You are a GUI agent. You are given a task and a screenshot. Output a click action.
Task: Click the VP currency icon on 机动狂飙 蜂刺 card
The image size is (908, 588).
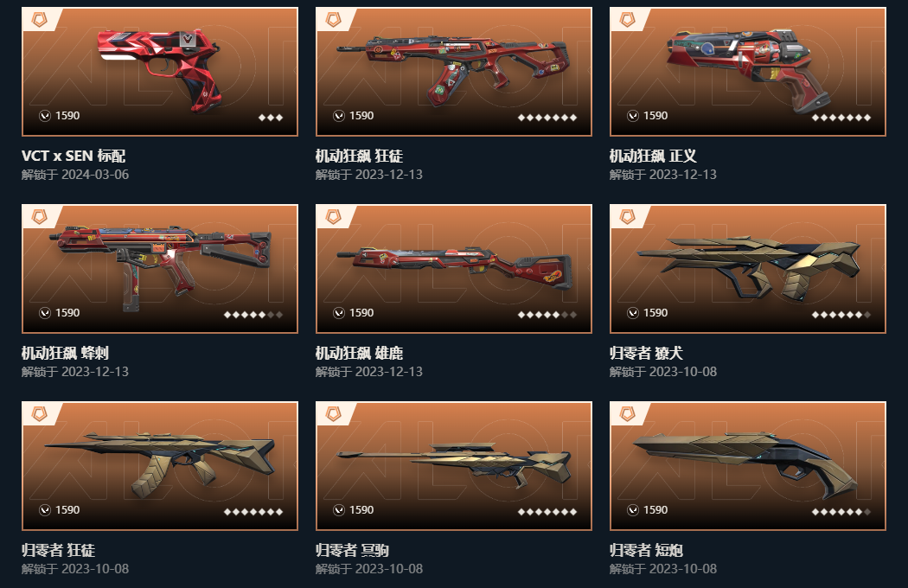tap(45, 313)
